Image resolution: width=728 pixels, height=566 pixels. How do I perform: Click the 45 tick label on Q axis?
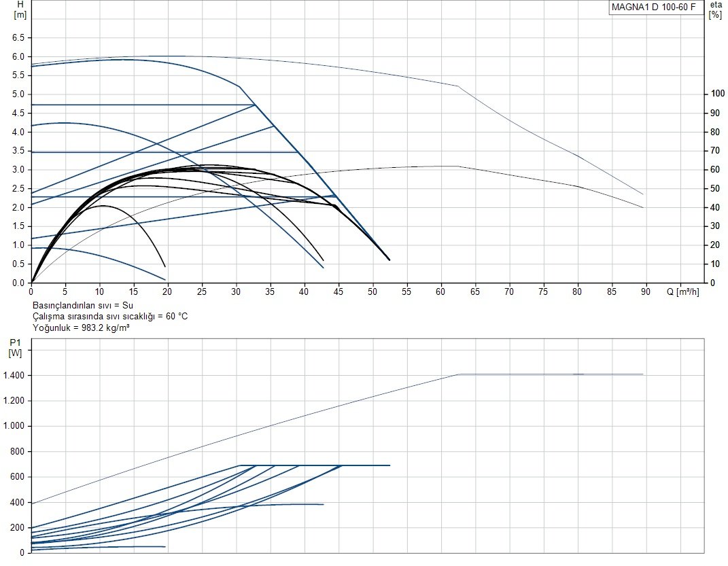coord(338,291)
